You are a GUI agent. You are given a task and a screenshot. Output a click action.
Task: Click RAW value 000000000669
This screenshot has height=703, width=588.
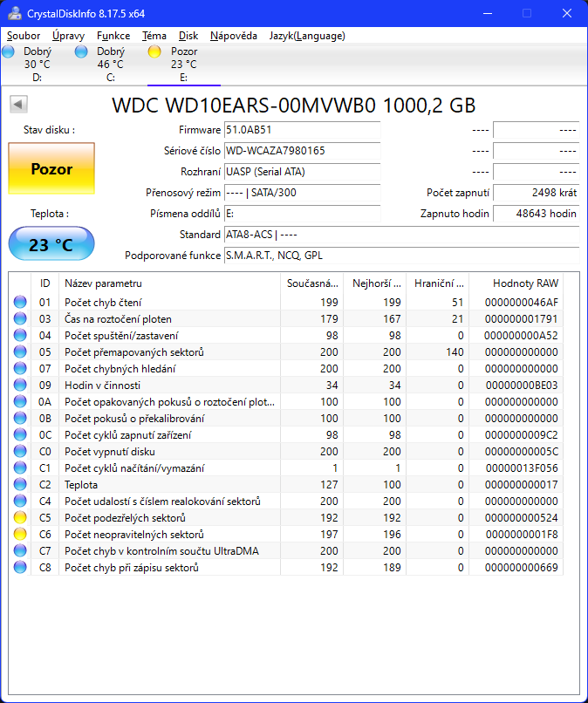521,568
